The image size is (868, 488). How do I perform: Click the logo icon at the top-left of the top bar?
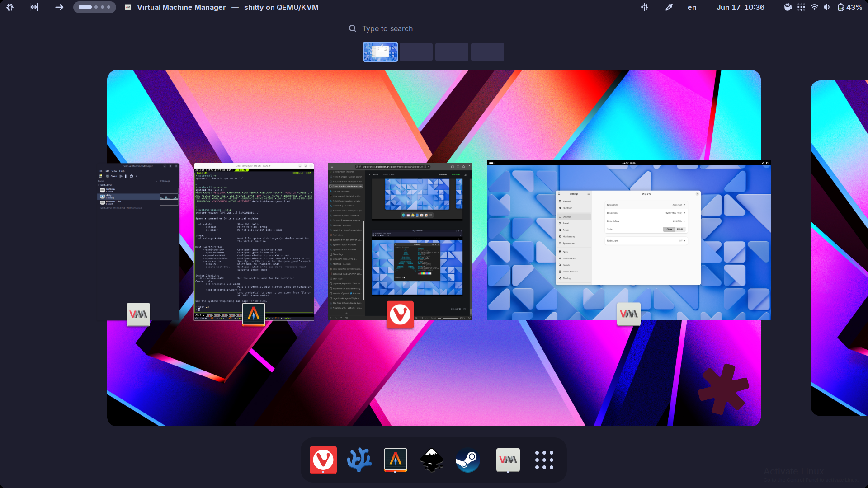coord(10,7)
